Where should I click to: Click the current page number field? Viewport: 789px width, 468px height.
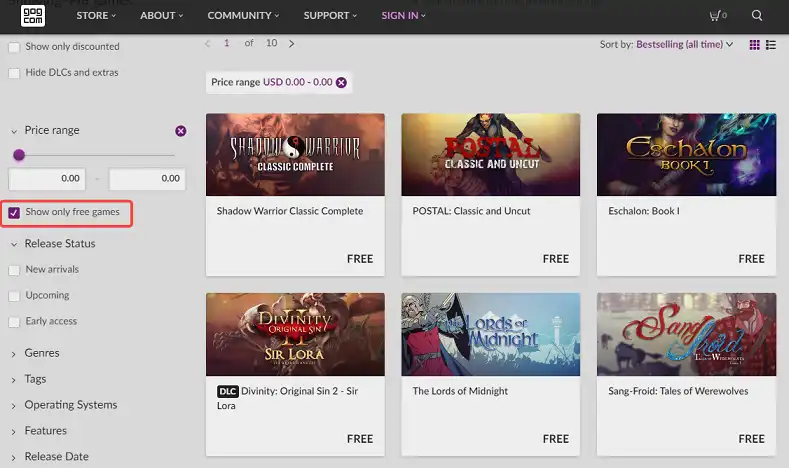click(226, 43)
